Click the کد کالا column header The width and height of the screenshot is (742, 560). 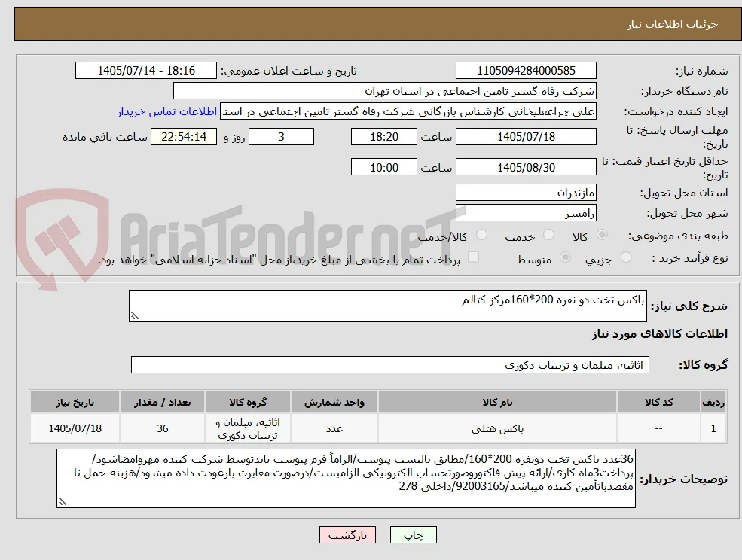[x=658, y=402]
